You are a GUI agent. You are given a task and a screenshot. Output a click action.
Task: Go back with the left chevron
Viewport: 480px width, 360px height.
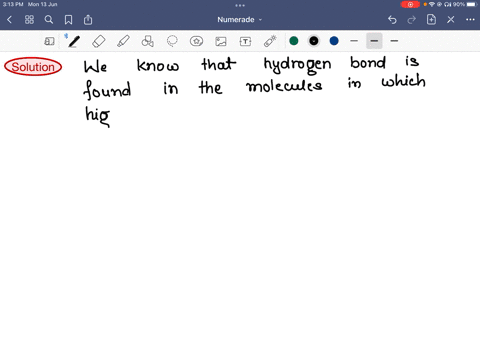[9, 20]
